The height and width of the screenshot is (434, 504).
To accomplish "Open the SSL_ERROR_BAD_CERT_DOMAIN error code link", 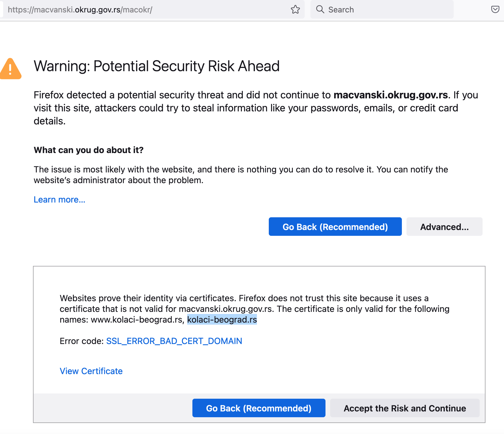I will (x=174, y=341).
